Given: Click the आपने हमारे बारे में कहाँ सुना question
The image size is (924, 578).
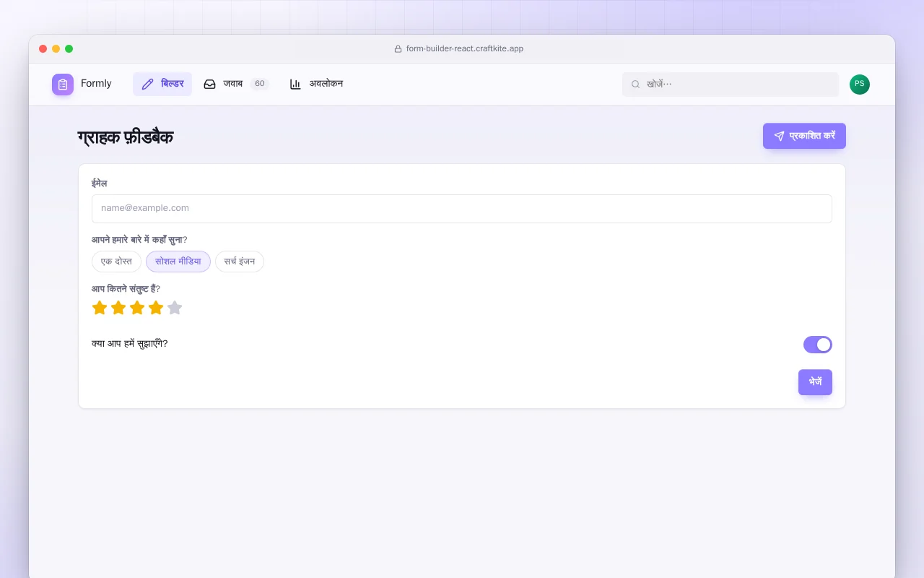Looking at the screenshot, I should 139,240.
